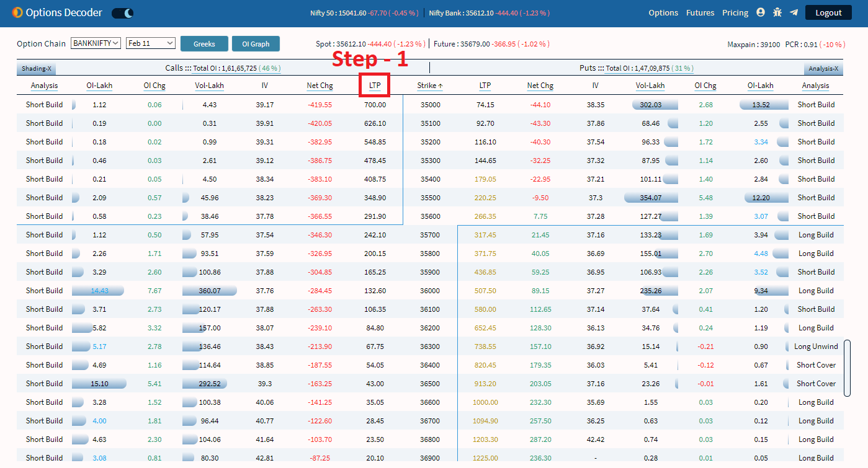Viewport: 868px width, 468px height.
Task: Click the OI Graph button
Action: [x=256, y=44]
